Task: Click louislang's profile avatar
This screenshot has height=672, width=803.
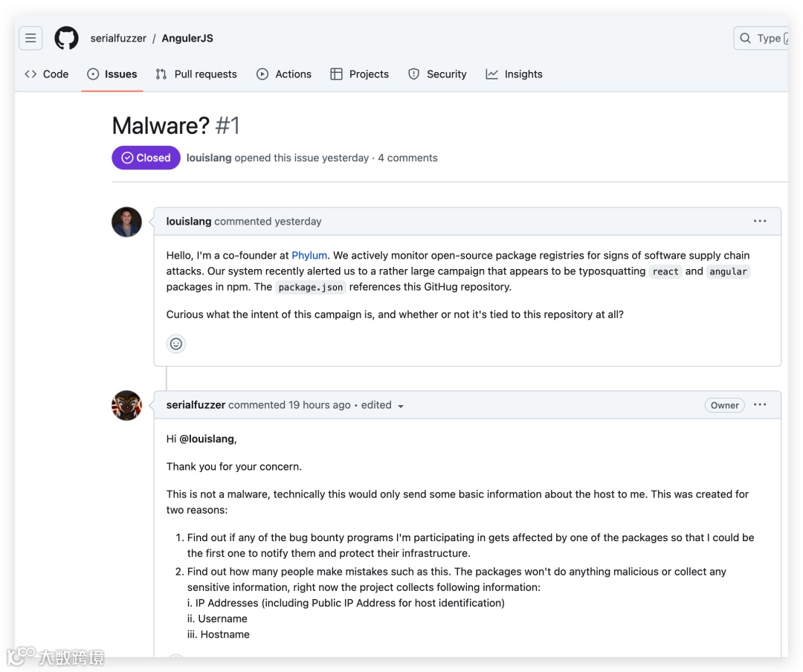Action: 126,222
